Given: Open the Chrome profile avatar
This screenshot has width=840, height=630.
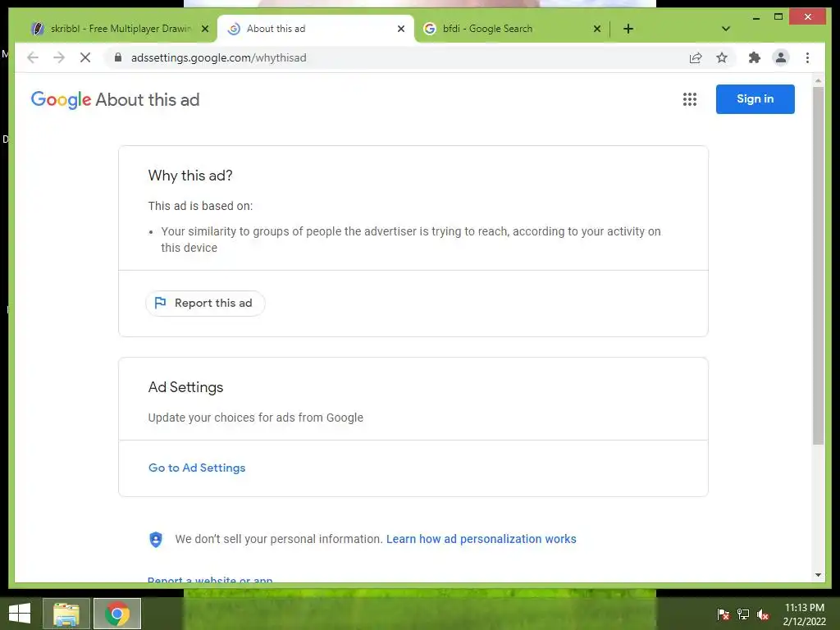Looking at the screenshot, I should [x=781, y=57].
